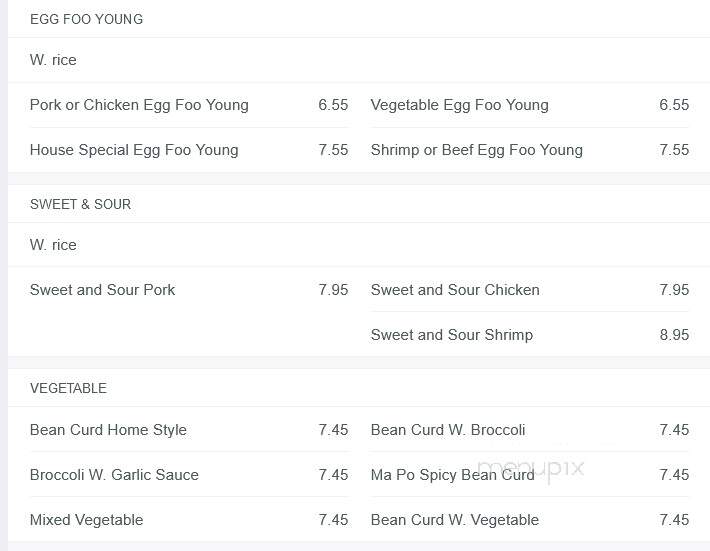The height and width of the screenshot is (551, 710).
Task: Choose House Special Egg Foo Young
Action: click(134, 150)
